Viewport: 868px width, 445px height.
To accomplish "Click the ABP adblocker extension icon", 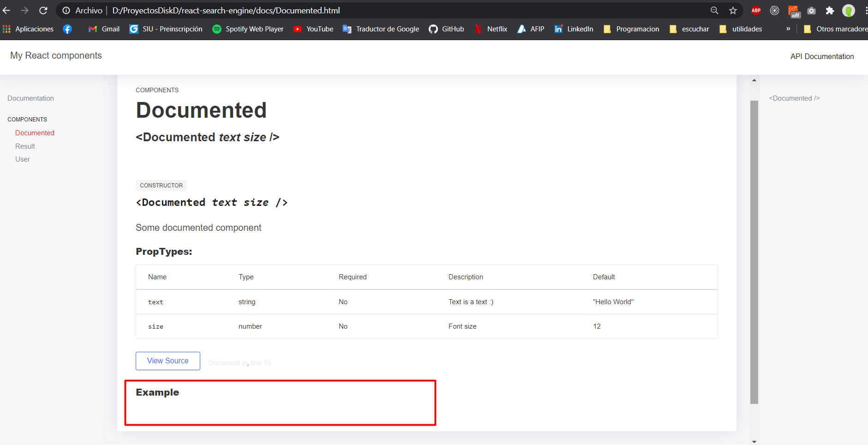I will coord(756,10).
